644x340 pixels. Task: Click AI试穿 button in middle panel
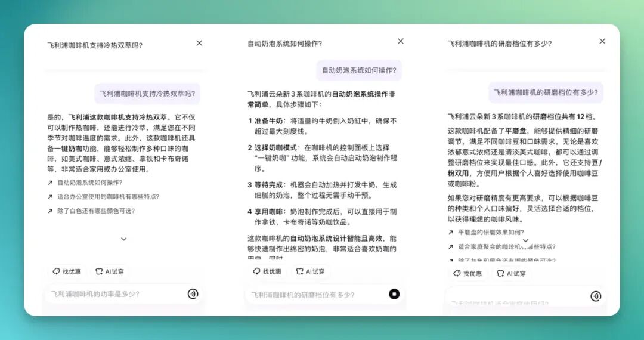[x=310, y=271]
